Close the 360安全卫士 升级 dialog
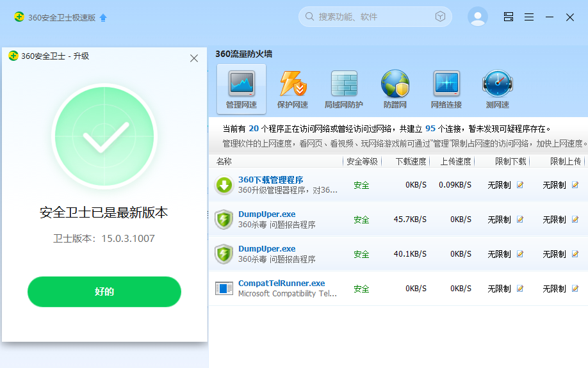This screenshot has height=368, width=588. (x=194, y=58)
